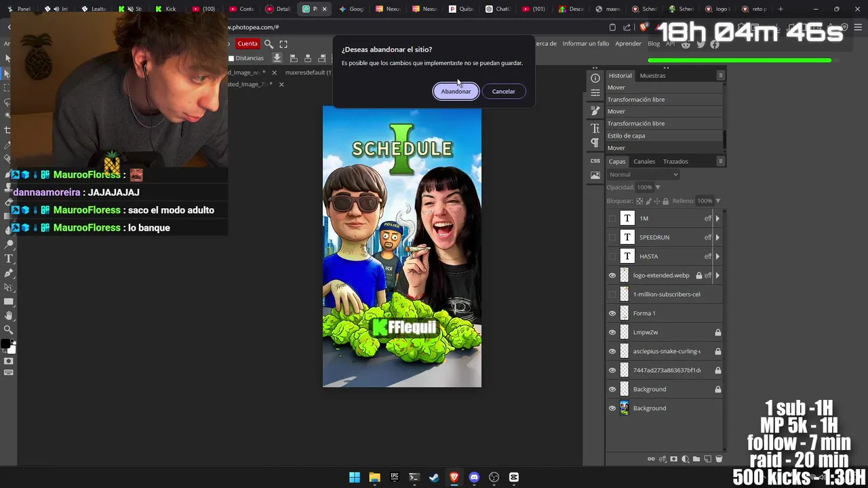
Task: Hide the logo-extended.webp layer
Action: [x=612, y=275]
